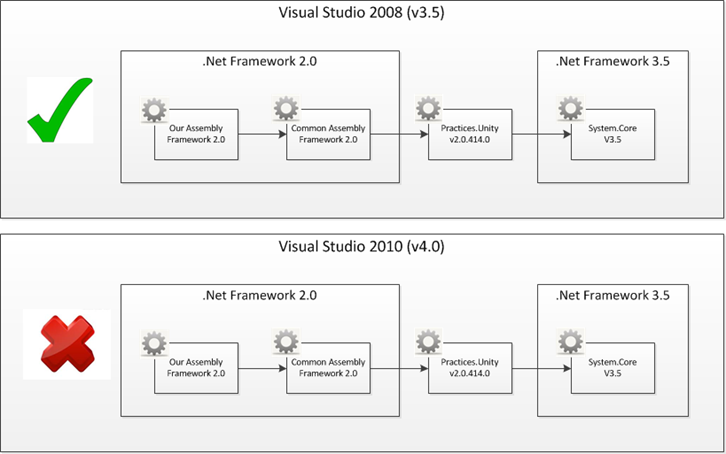Click gear icon on Common Assembly in VS 2008 diagram
726x454 pixels.
pyautogui.click(x=287, y=109)
